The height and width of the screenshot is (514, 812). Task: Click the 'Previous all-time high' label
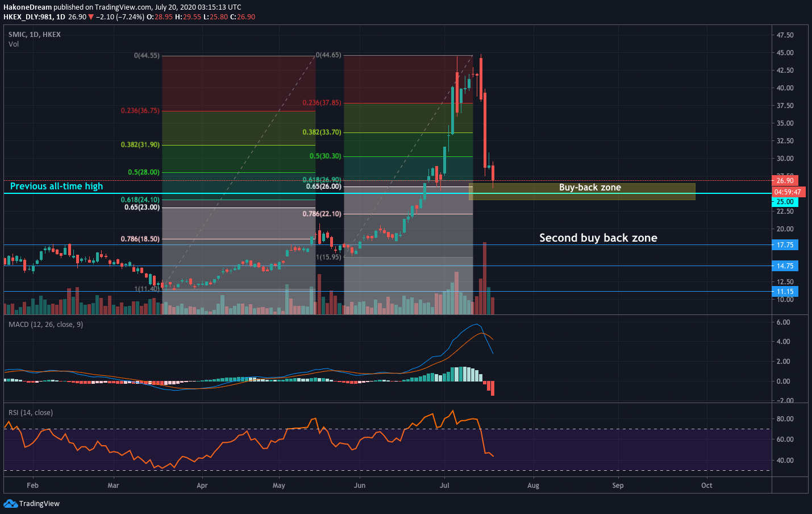(56, 186)
